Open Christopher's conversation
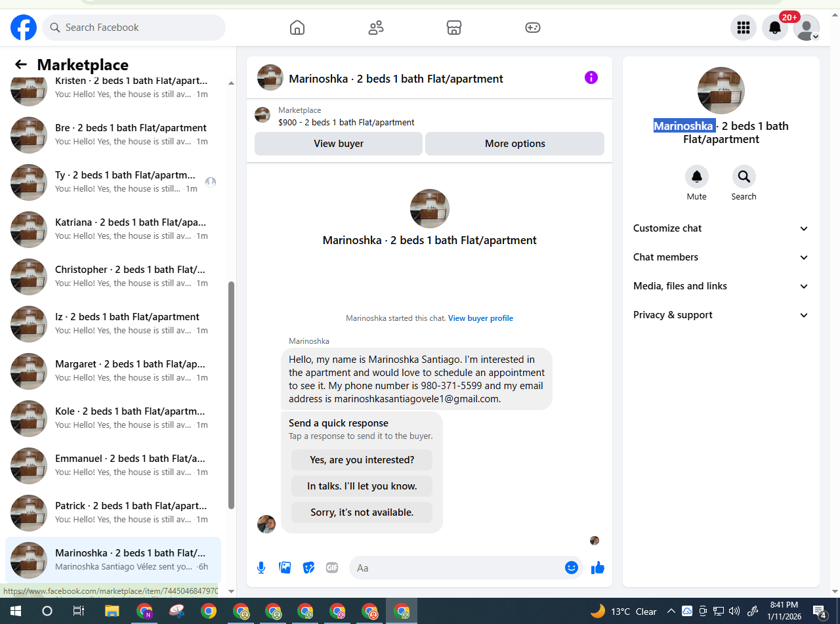The height and width of the screenshot is (624, 840). pos(113,276)
